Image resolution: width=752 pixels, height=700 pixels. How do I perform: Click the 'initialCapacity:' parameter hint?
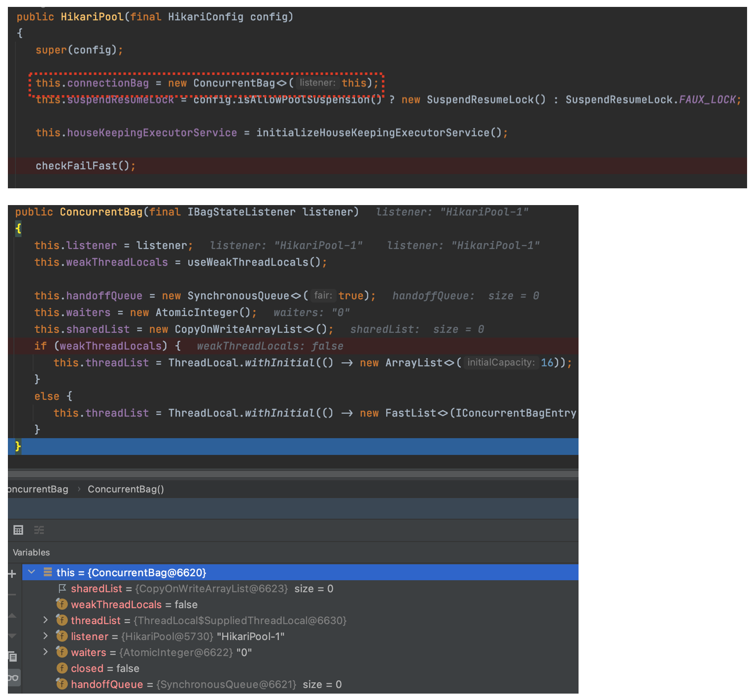pyautogui.click(x=501, y=362)
